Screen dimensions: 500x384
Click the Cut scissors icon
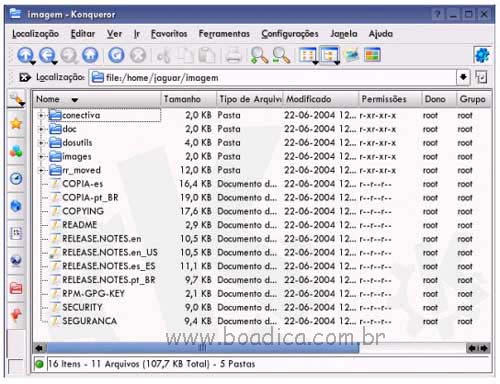tap(163, 55)
